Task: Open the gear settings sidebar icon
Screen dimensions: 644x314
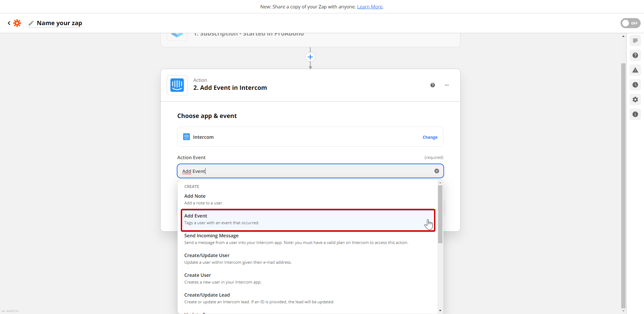Action: point(635,100)
